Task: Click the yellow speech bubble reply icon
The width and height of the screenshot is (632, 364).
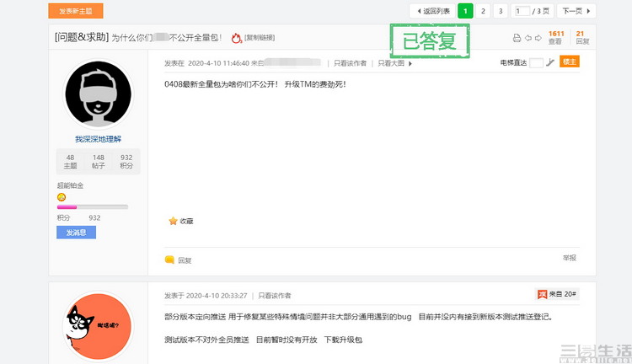Action: 169,260
